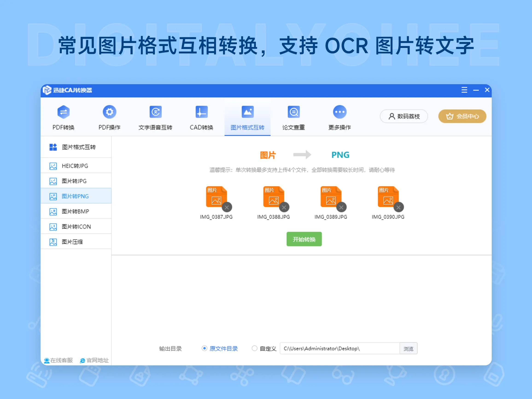Open the 数码荔枝 account panel
Viewport: 532px width, 399px height.
[403, 116]
